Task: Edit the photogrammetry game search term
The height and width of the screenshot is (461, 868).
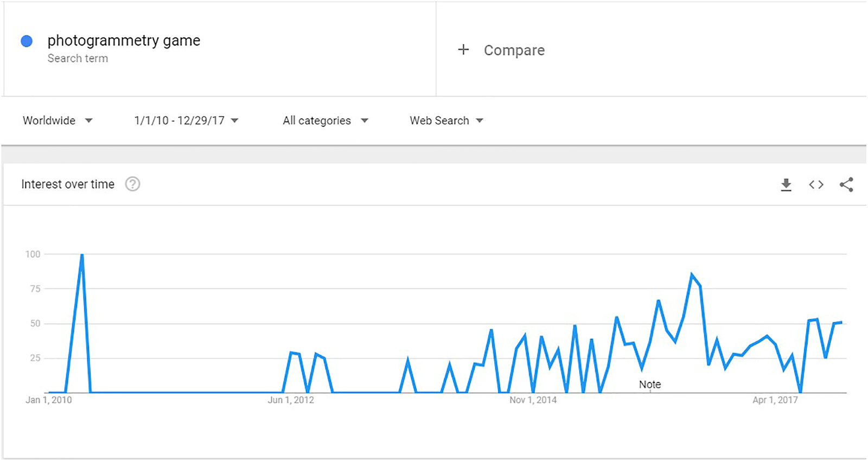Action: click(x=124, y=41)
